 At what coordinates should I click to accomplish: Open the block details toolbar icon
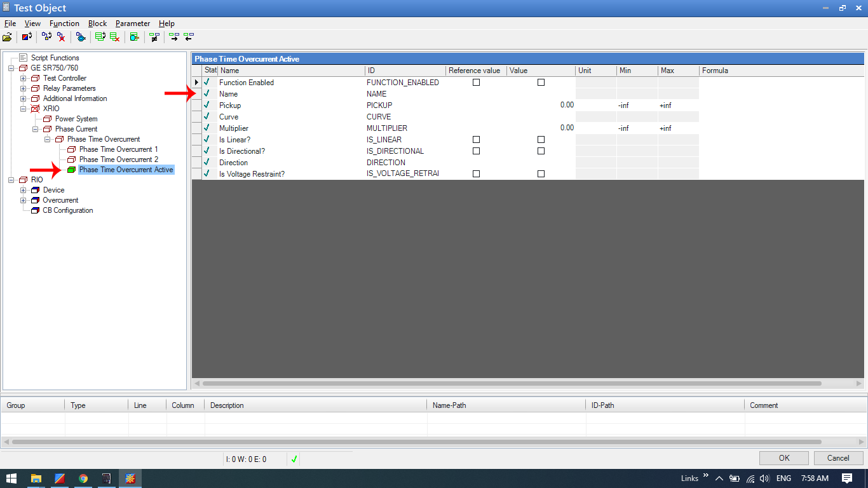(81, 37)
